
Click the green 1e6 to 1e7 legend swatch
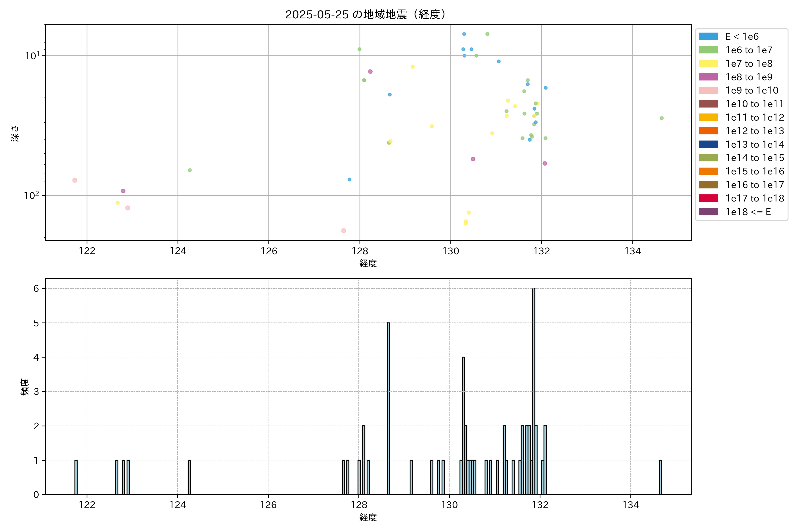pyautogui.click(x=708, y=50)
